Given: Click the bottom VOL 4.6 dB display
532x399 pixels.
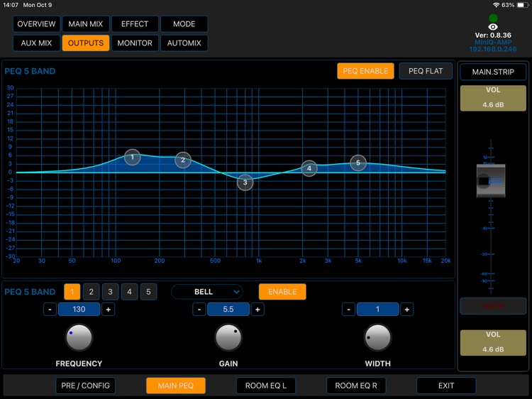Looking at the screenshot, I should click(x=493, y=343).
